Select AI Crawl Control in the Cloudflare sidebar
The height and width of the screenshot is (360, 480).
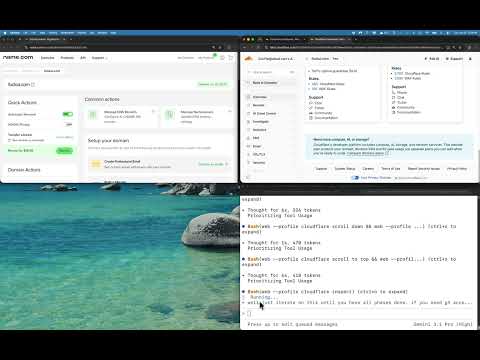coord(271,113)
